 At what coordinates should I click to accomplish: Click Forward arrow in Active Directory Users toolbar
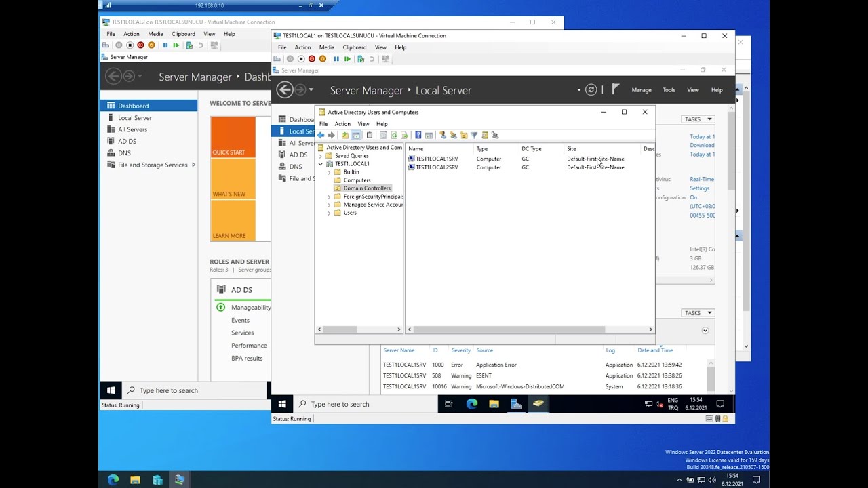click(x=331, y=135)
